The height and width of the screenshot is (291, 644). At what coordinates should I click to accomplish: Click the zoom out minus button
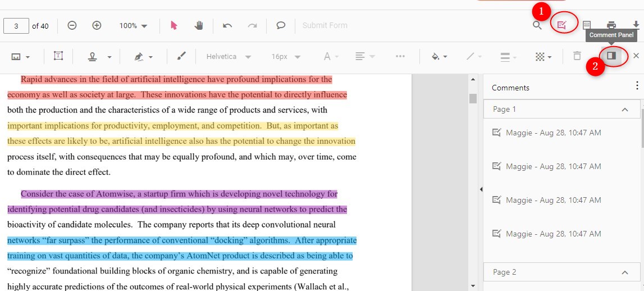point(72,25)
